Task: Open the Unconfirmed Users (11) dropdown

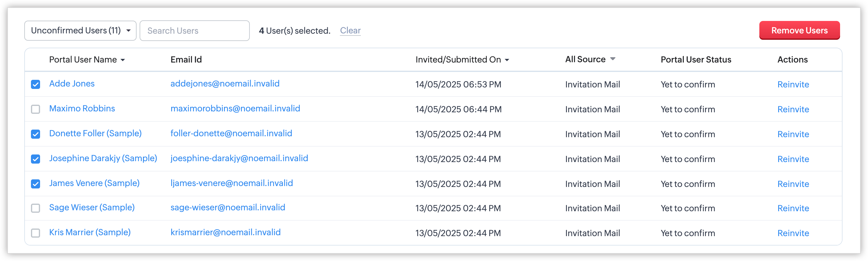Action: click(x=80, y=31)
